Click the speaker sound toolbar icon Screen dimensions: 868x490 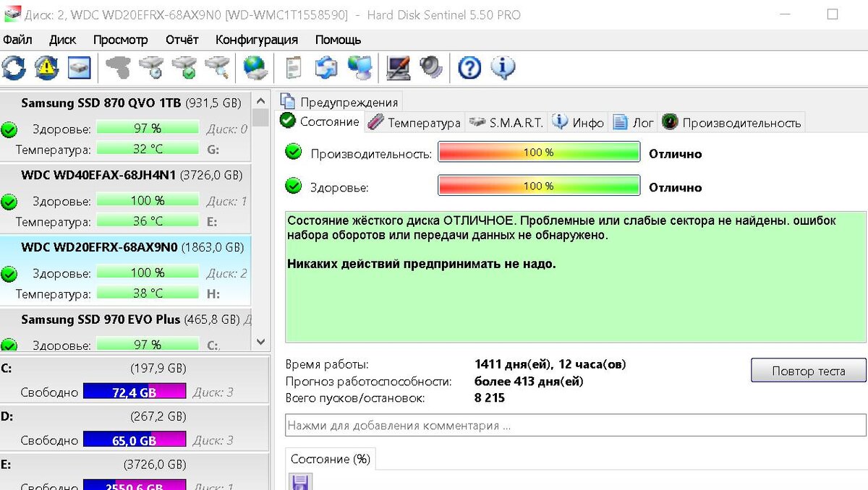coord(431,68)
